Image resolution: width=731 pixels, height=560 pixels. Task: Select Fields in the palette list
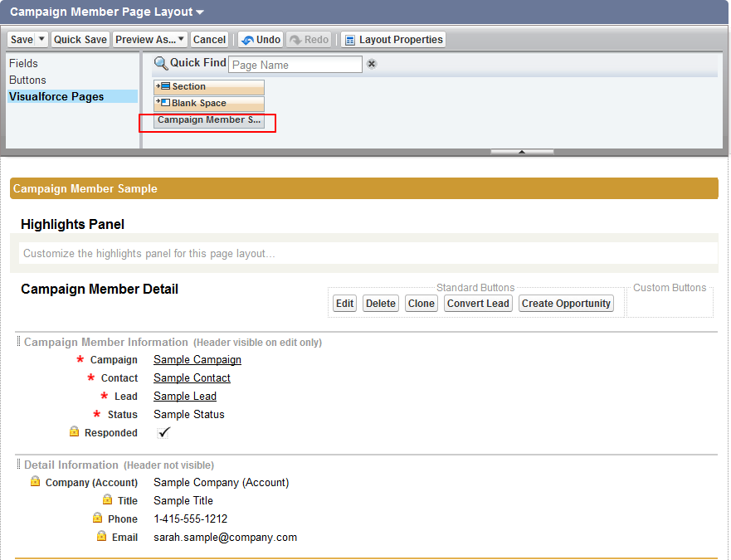tap(24, 63)
